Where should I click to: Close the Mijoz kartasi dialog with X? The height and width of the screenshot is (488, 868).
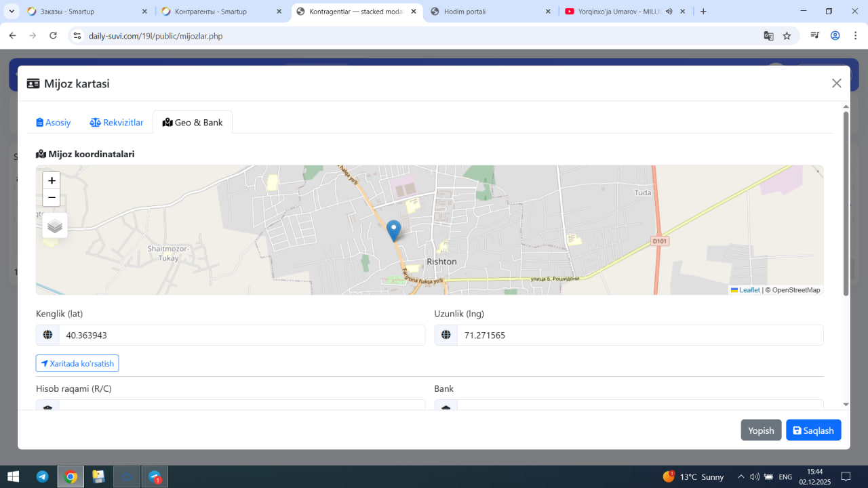pyautogui.click(x=836, y=83)
